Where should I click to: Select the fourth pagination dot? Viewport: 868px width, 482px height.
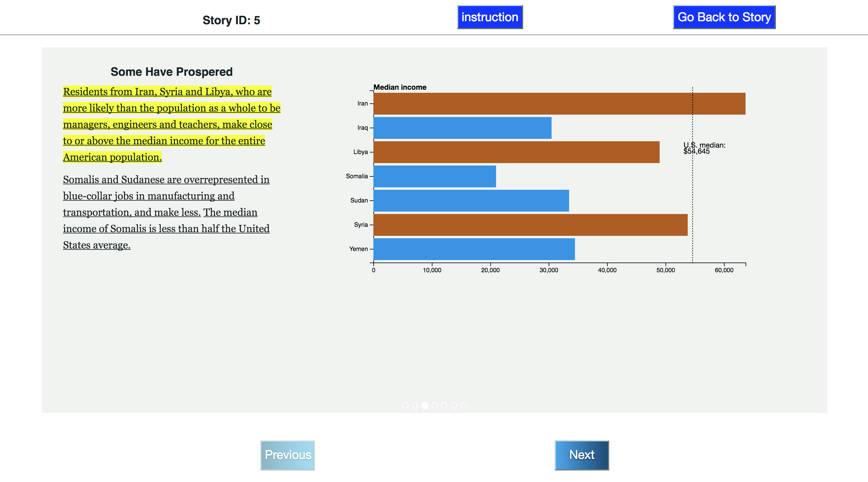click(x=435, y=406)
